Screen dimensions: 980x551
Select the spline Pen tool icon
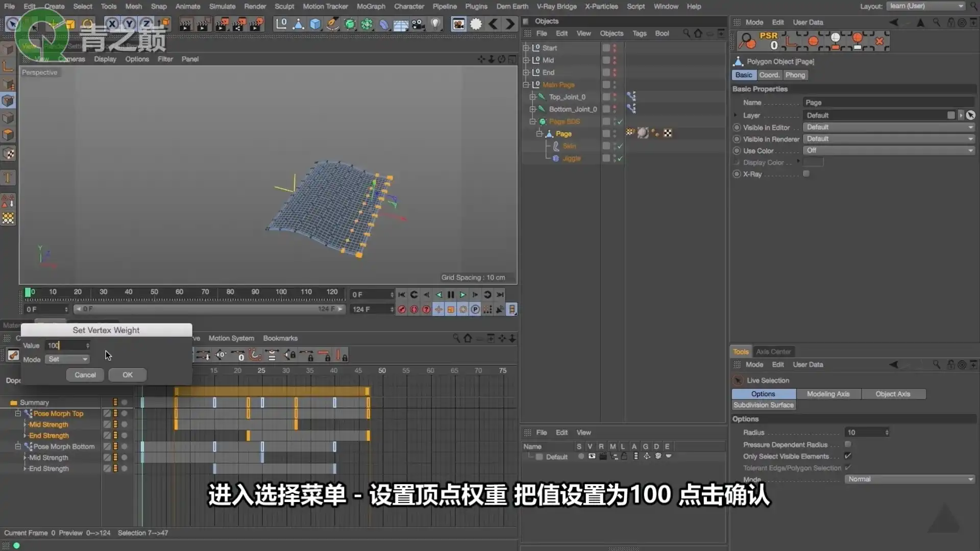pyautogui.click(x=332, y=24)
